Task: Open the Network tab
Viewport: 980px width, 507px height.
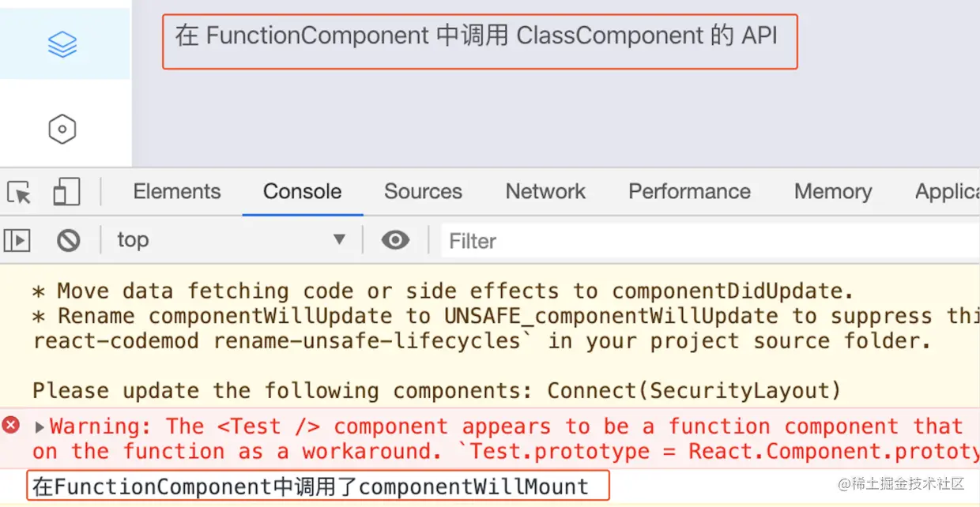Action: pos(545,191)
